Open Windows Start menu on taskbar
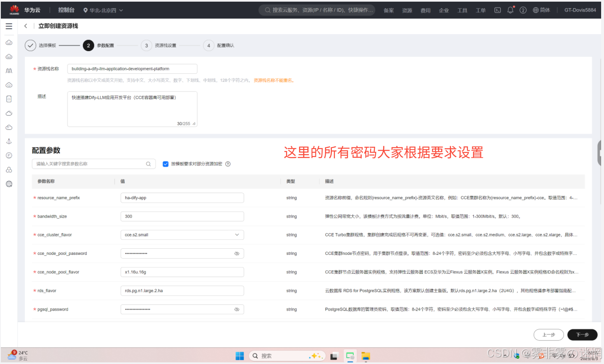Viewport: 604px width, 364px height. point(240,356)
